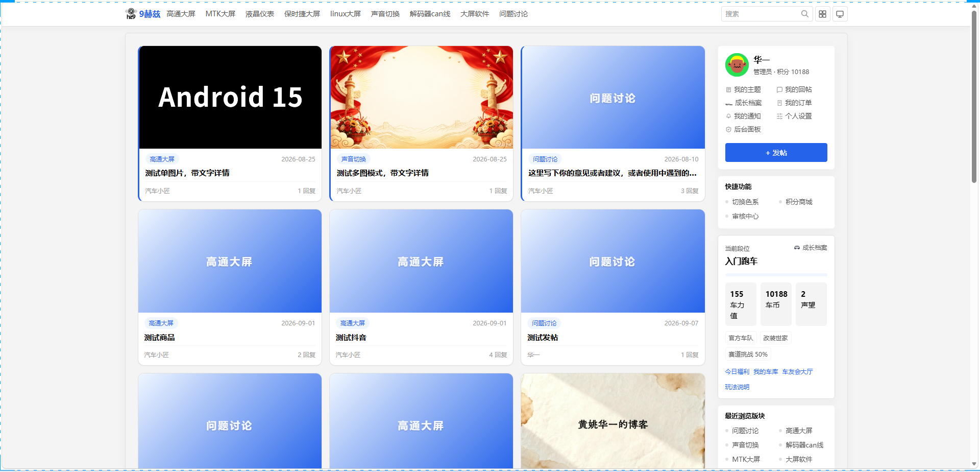Open 我的主题 in the user panel
Viewport: 980px width, 472px height.
coord(743,89)
